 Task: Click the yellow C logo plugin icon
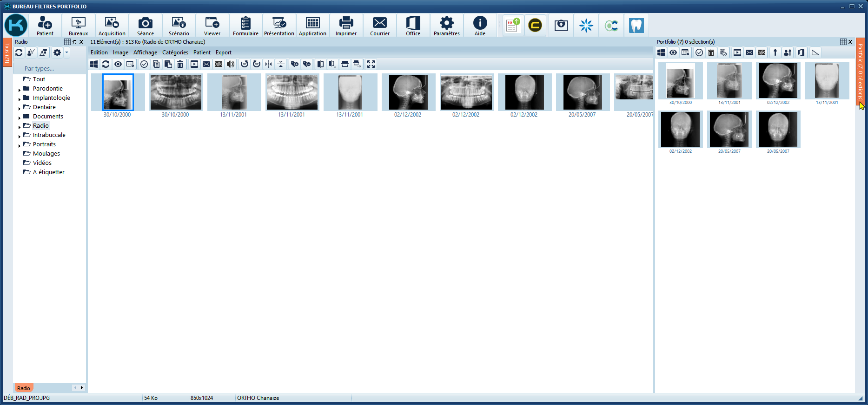tap(535, 25)
